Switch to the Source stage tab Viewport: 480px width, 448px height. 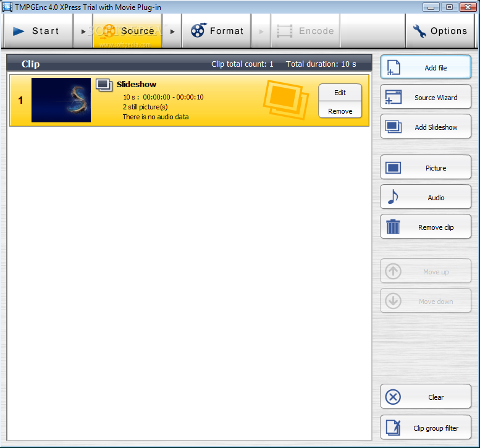pos(128,31)
